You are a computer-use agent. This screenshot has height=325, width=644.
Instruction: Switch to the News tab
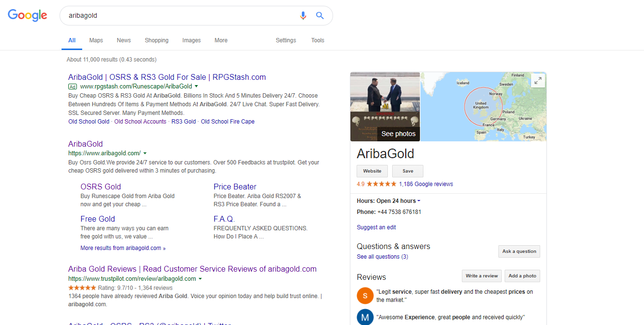pos(124,40)
